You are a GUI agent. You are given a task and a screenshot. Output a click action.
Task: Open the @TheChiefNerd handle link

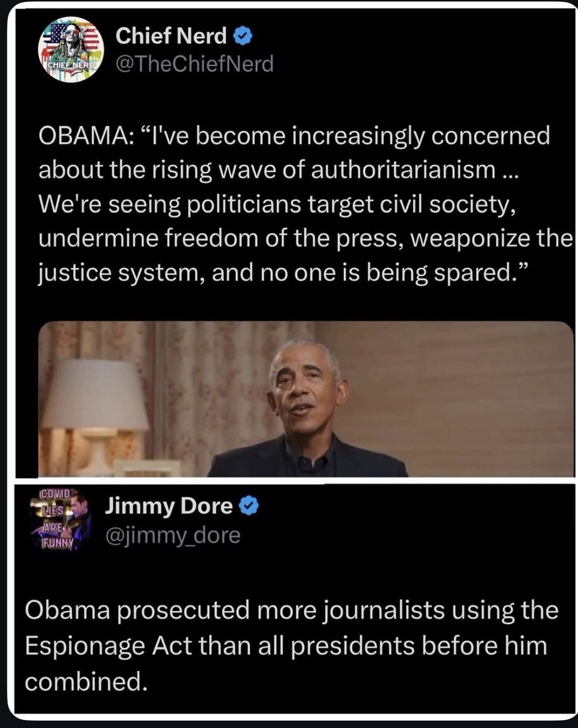tap(194, 63)
